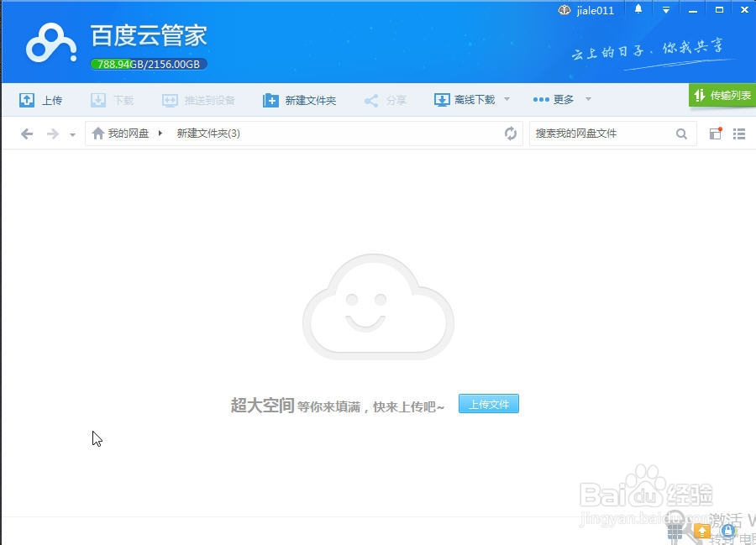Click the 百度云管家 title text
Screen dimensions: 756x545
[x=149, y=35]
